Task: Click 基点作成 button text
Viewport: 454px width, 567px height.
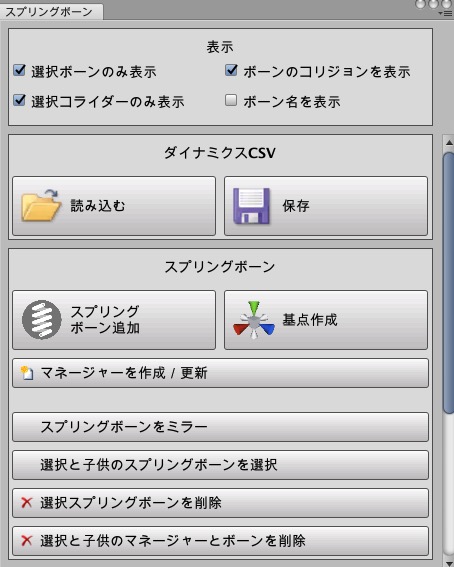Action: (310, 320)
